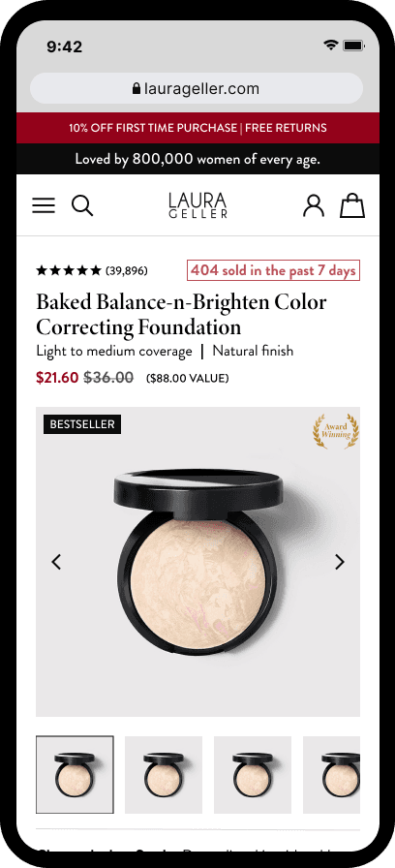Click the Laura Geller logo

coord(198,205)
